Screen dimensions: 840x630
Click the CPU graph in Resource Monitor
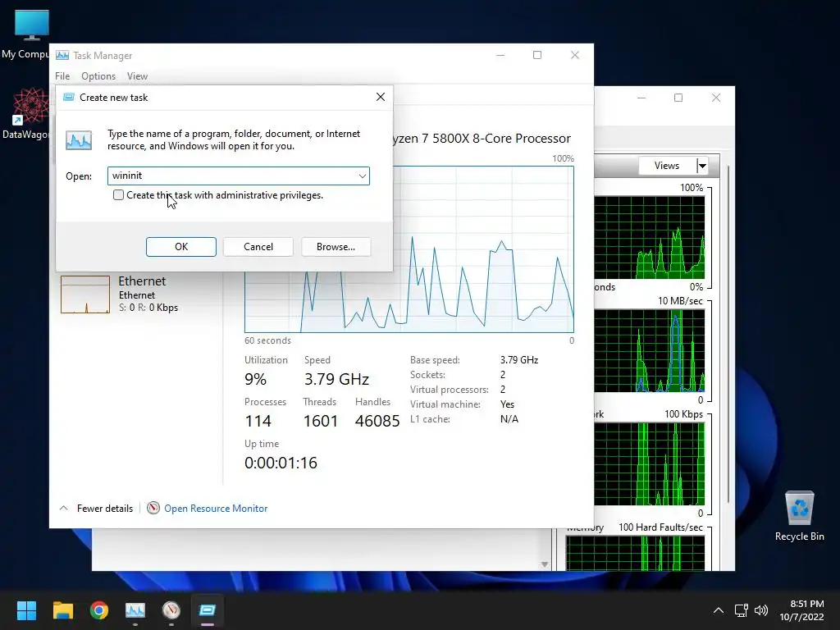[x=650, y=237]
